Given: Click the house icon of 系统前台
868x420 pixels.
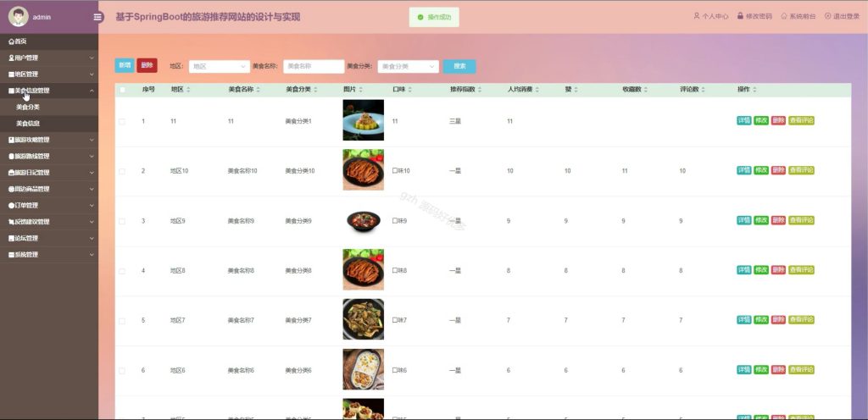Looking at the screenshot, I should point(784,16).
